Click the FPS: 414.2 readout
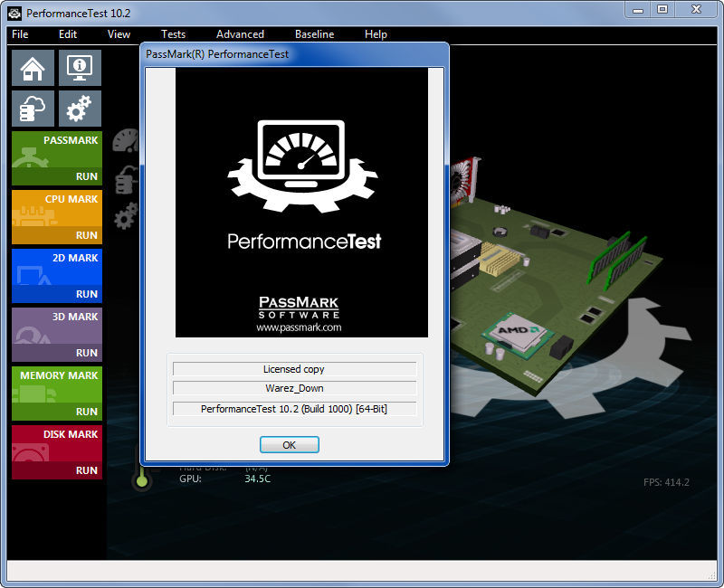 666,482
